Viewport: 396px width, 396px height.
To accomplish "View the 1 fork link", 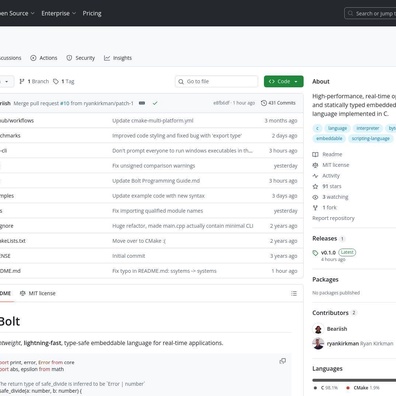I will [329, 208].
